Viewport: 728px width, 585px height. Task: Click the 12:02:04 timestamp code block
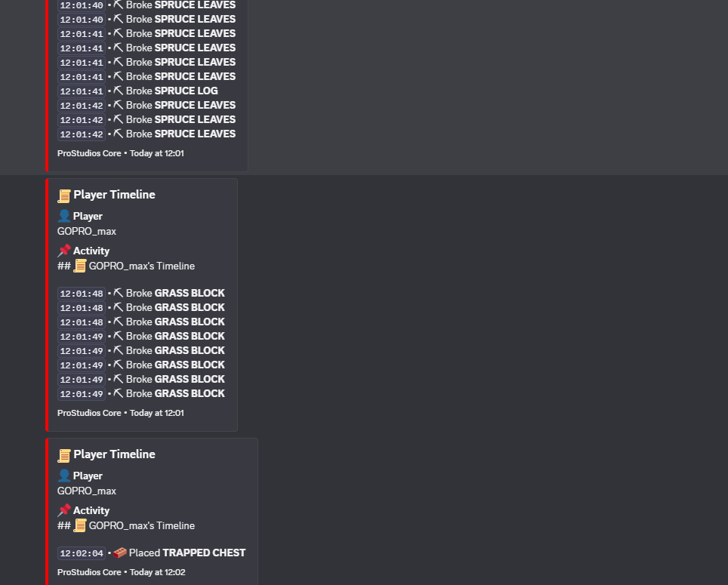(x=82, y=553)
